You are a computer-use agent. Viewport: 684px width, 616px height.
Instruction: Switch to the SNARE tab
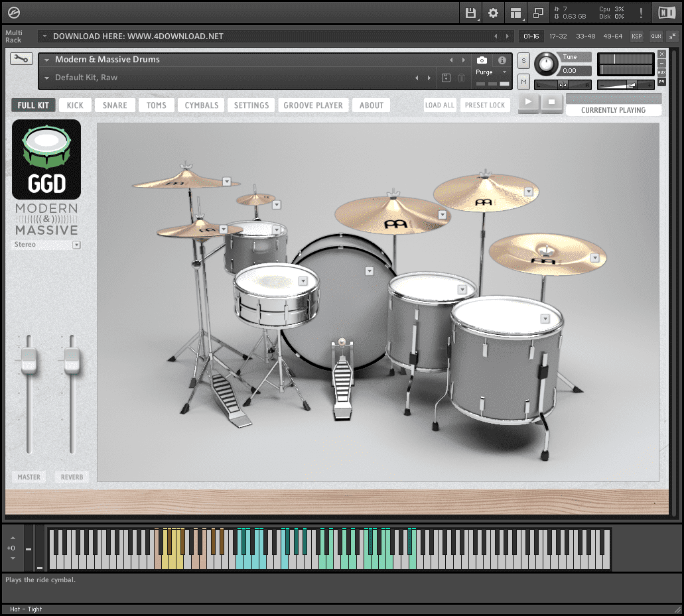115,105
